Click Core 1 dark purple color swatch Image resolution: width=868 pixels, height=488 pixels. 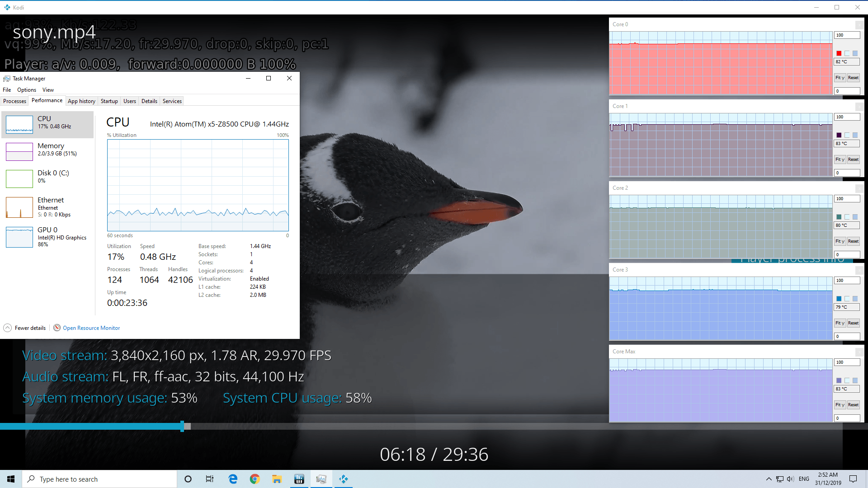[x=839, y=135]
